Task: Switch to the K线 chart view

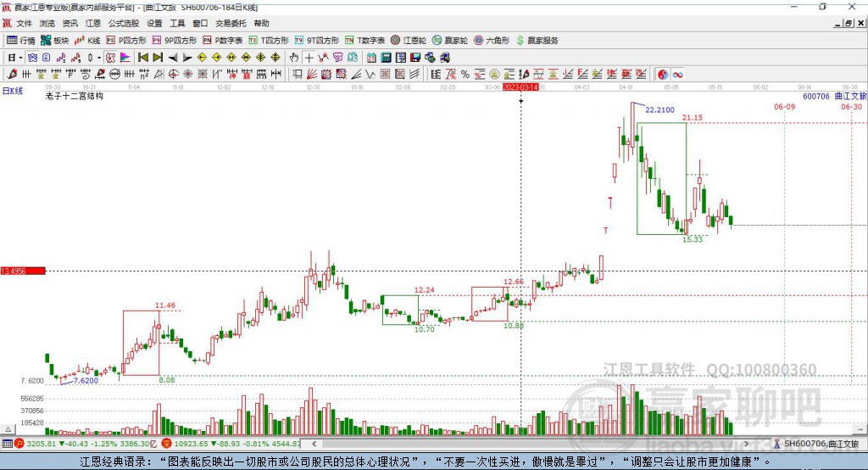Action: (87, 41)
